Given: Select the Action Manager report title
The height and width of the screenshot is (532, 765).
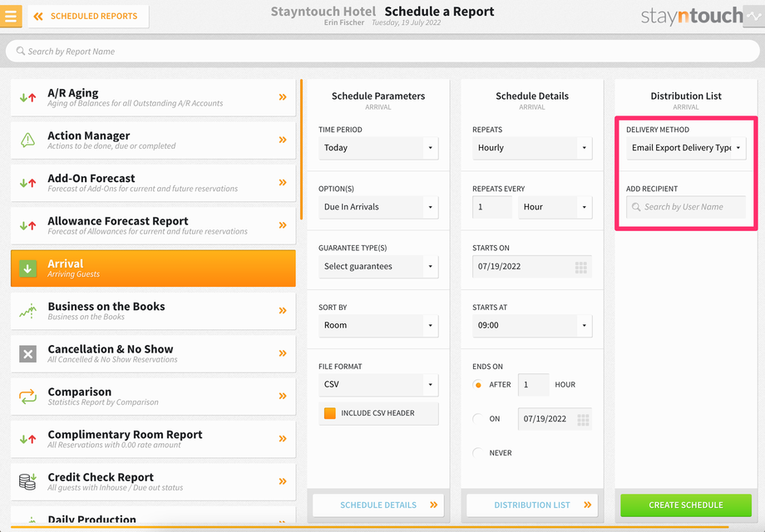Looking at the screenshot, I should tap(89, 135).
